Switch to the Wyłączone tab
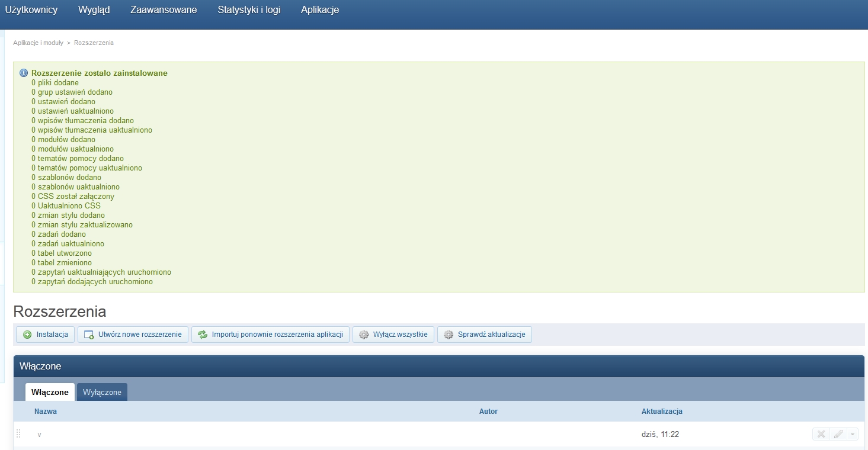 coord(102,392)
